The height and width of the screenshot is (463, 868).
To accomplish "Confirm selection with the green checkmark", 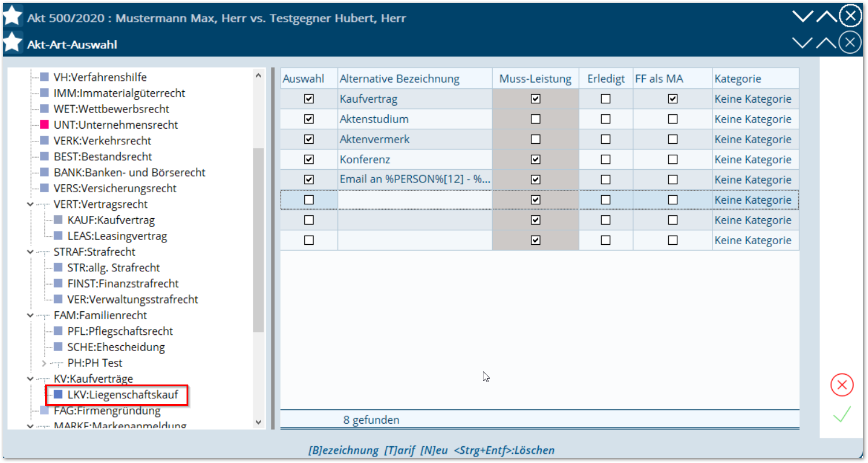I will [x=842, y=414].
